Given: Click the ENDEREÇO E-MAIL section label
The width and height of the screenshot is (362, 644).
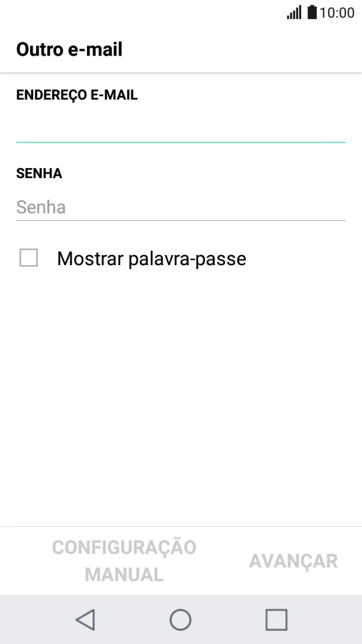Looking at the screenshot, I should coord(76,95).
